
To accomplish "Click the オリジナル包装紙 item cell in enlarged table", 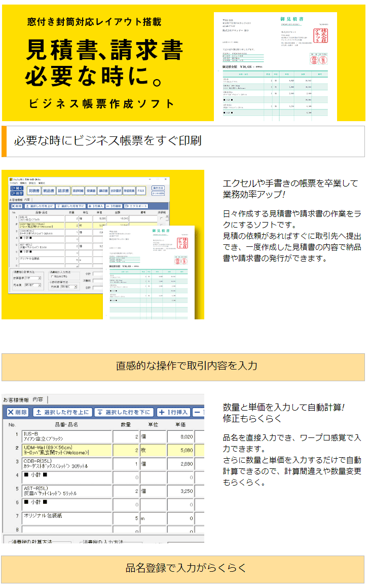I will click(x=67, y=518).
